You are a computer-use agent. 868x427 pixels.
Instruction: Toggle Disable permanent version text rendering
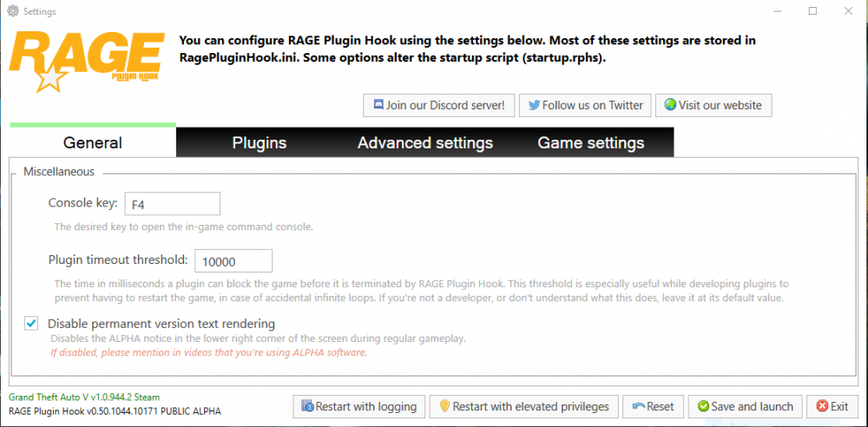click(32, 324)
